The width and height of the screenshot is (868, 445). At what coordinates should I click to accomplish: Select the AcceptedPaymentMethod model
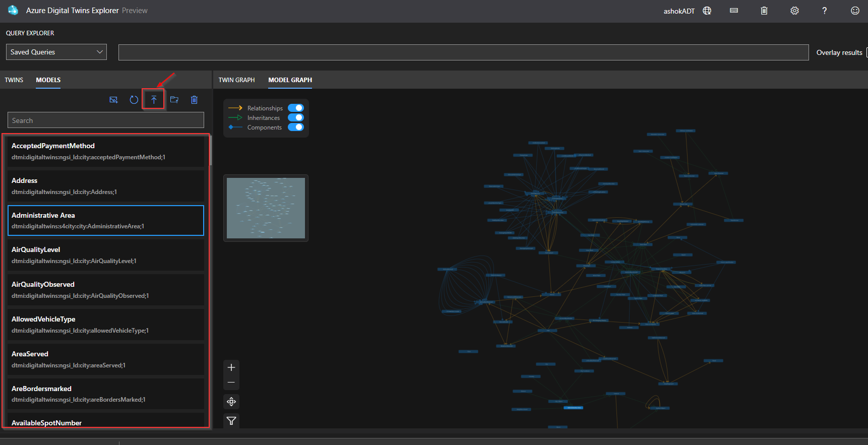point(106,151)
